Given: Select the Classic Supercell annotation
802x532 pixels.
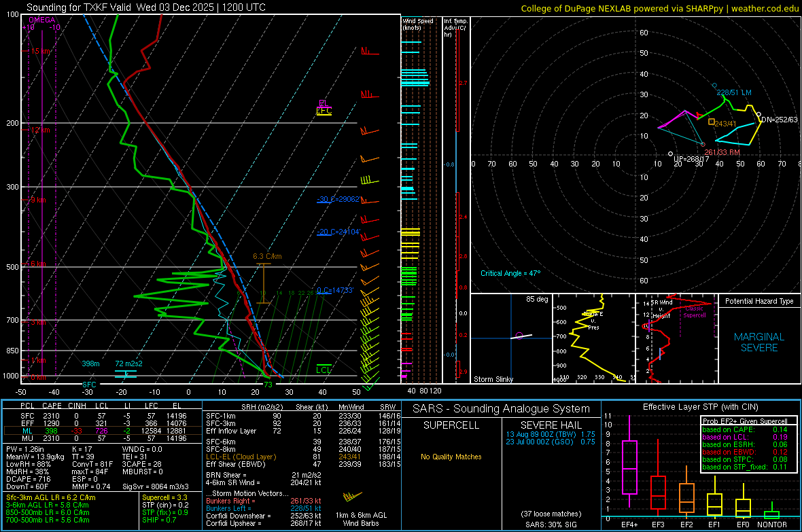Looking at the screenshot, I should [x=694, y=312].
